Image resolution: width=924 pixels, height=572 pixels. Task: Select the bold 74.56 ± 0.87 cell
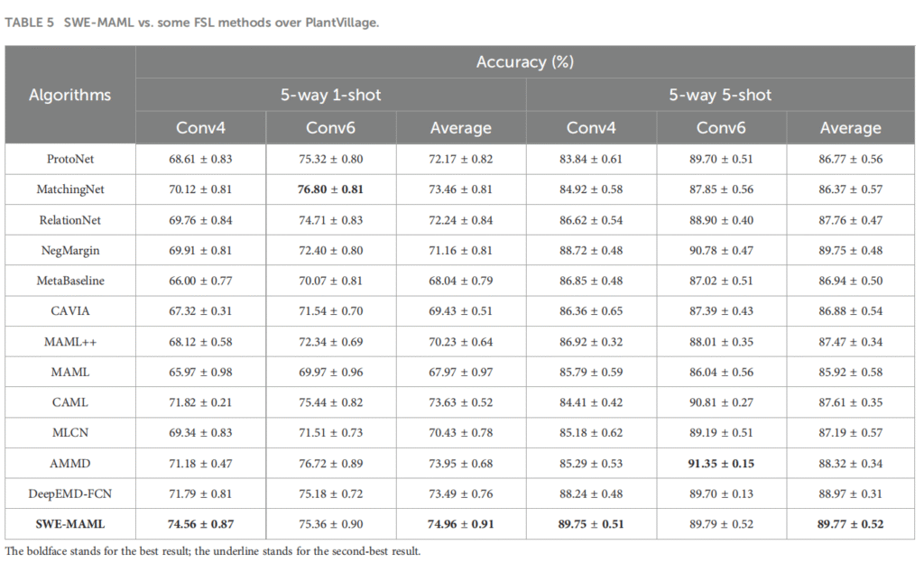200,523
